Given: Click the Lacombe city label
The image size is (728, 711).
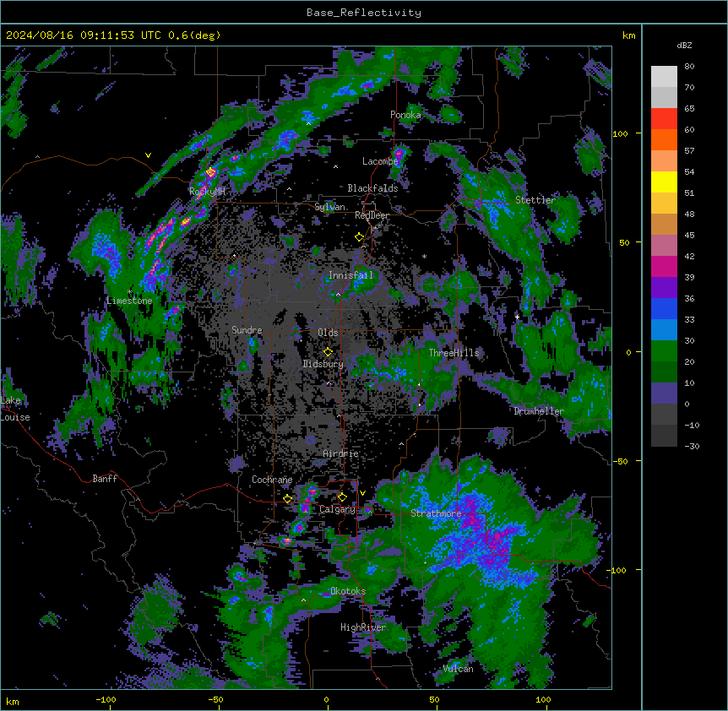Looking at the screenshot, I should [380, 161].
